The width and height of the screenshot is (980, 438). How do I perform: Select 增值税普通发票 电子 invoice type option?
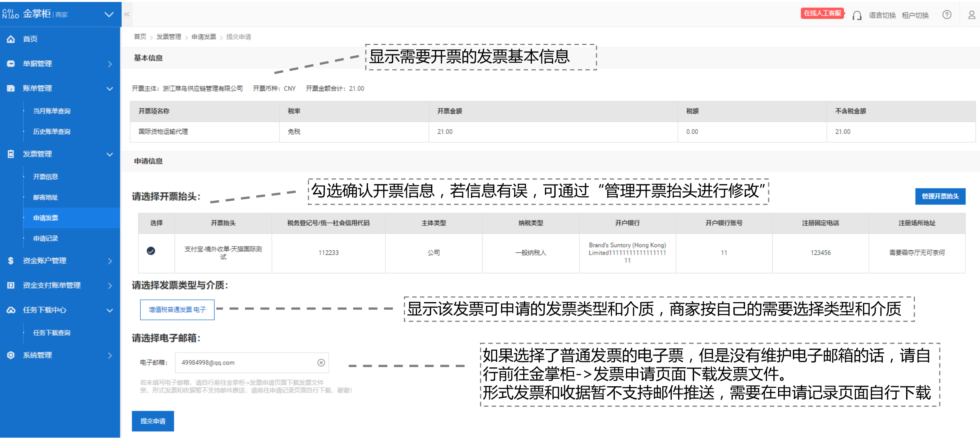click(177, 310)
